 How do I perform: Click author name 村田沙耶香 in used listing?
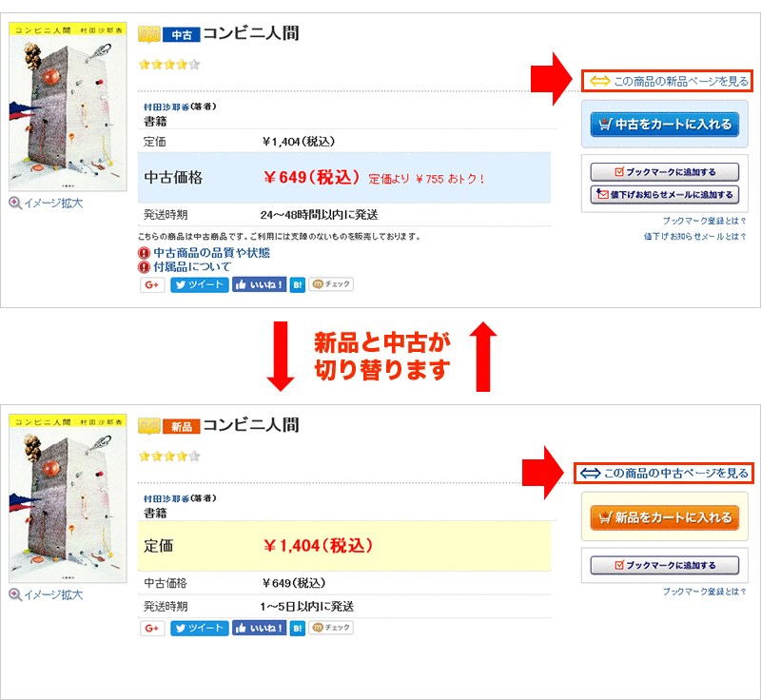pos(166,107)
